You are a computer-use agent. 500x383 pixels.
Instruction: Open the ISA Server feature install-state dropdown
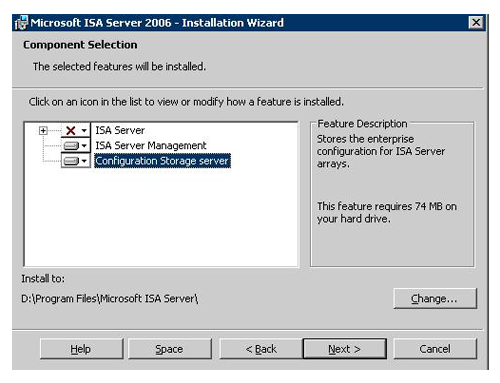[x=76, y=130]
